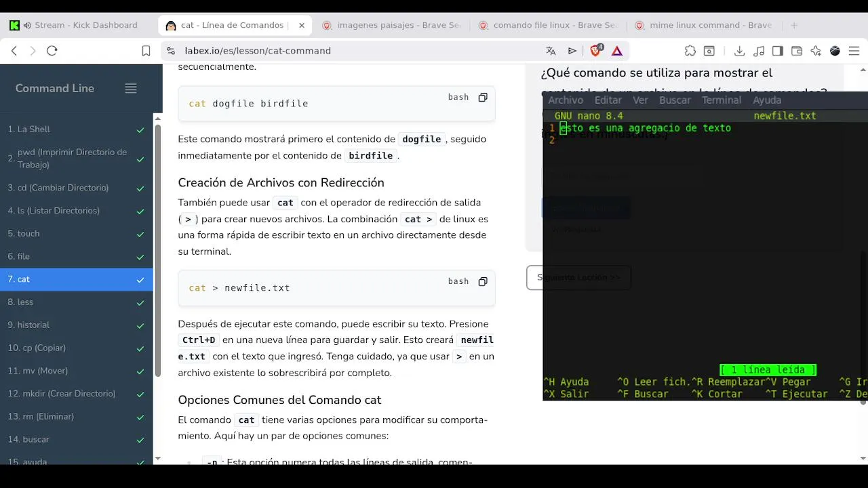Viewport: 868px width, 488px height.
Task: Reload the page with refresh icon
Action: pyautogui.click(x=52, y=51)
